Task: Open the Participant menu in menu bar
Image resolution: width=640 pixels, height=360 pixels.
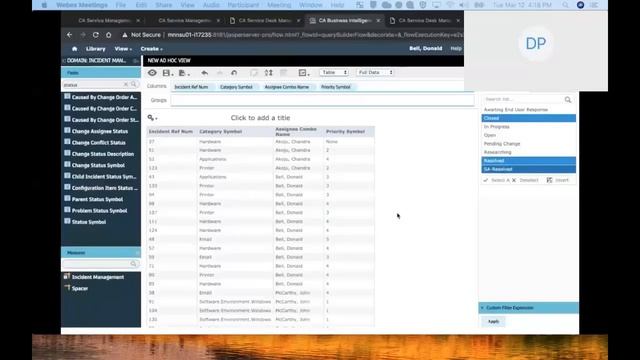Action: tap(243, 5)
